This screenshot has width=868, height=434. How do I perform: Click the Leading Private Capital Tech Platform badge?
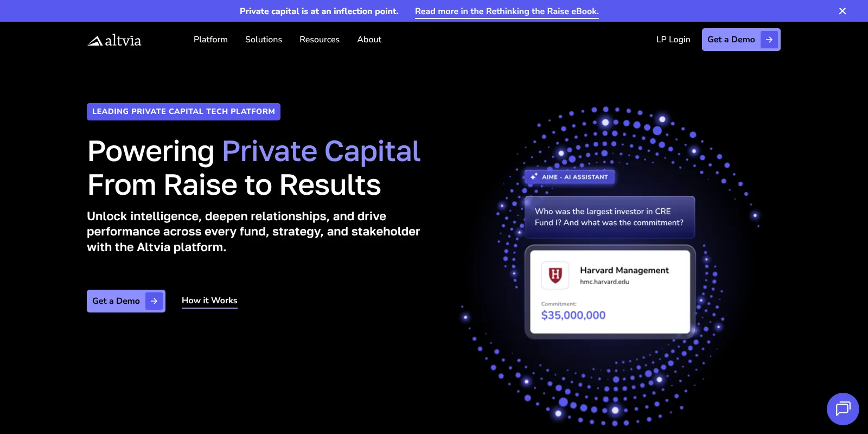coord(183,112)
